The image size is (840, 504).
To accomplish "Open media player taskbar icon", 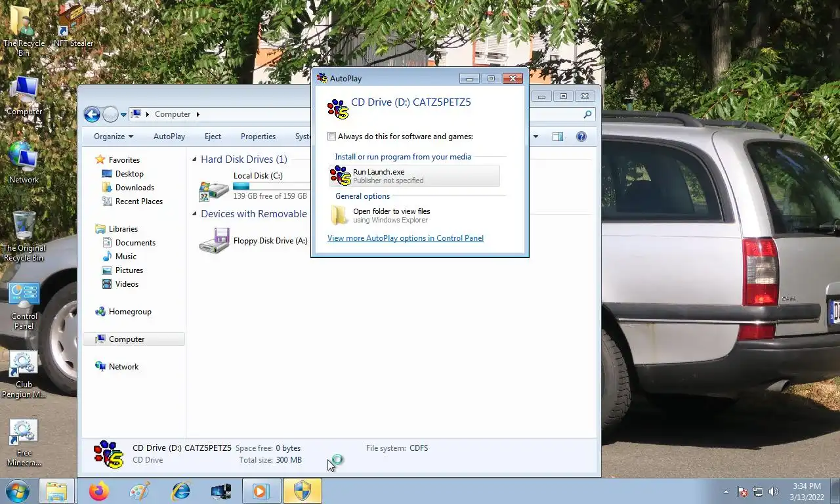I will pos(261,491).
